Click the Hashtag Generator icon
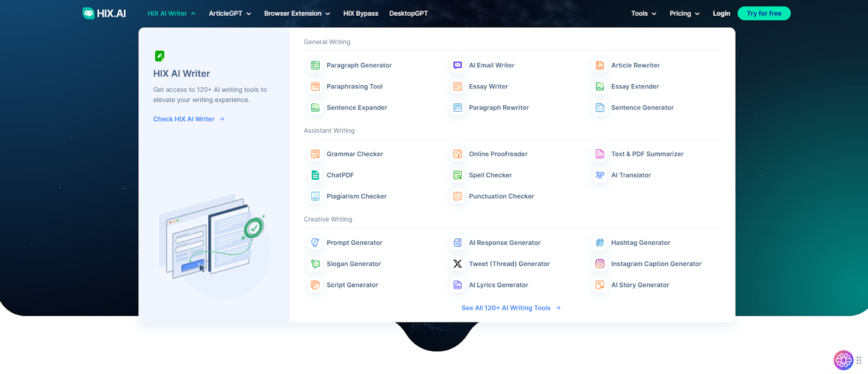Viewport: 868px width, 374px height. point(600,243)
